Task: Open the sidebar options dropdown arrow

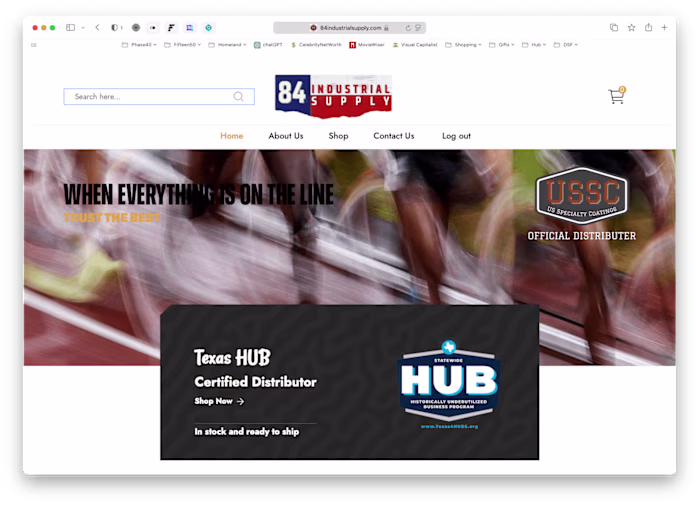Action: pyautogui.click(x=83, y=28)
